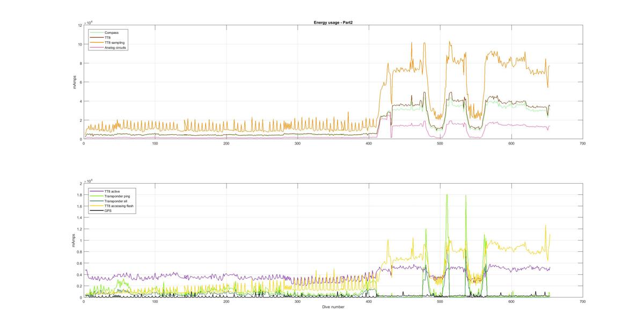Click the '×10^4' exponent above top chart
Screen dimensions: 644x334
[89, 22]
